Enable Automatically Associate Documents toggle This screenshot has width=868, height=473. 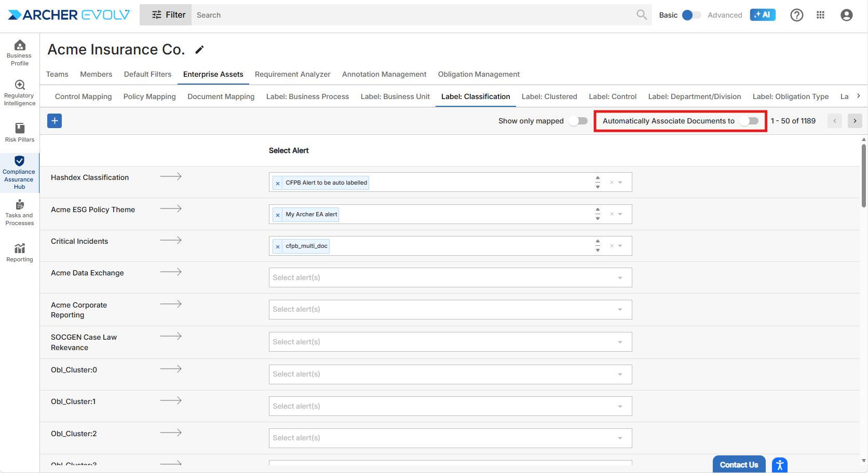pyautogui.click(x=749, y=121)
